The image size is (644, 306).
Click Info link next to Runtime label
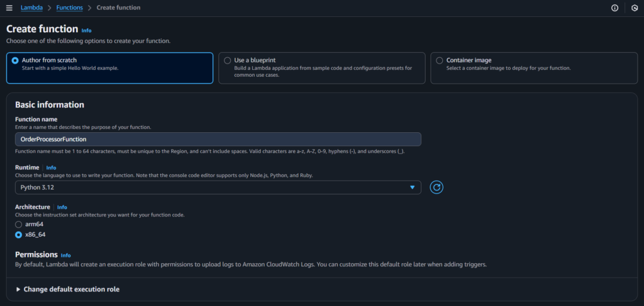(51, 168)
